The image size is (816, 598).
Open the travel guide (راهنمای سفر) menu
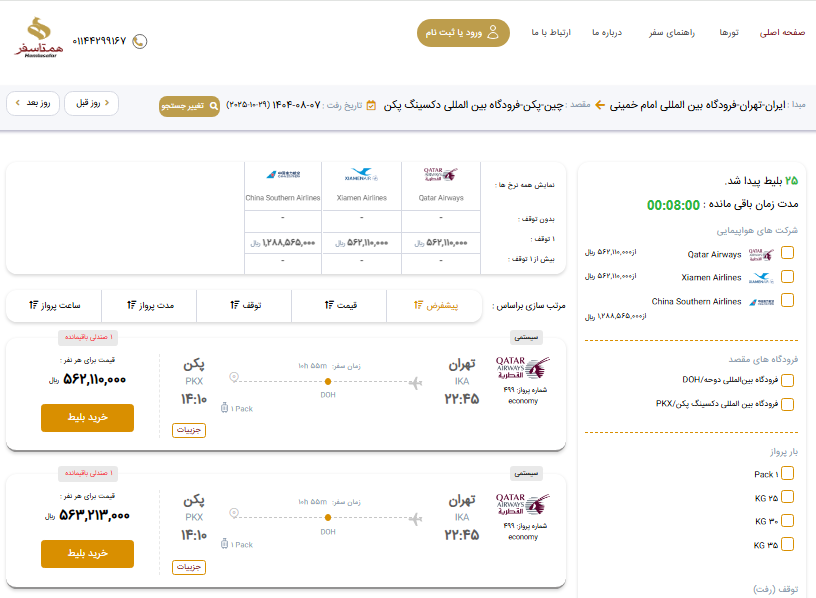665,33
